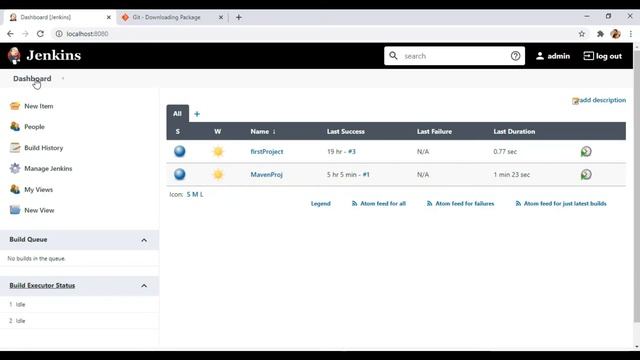Click the My Views icon

pyautogui.click(x=15, y=189)
